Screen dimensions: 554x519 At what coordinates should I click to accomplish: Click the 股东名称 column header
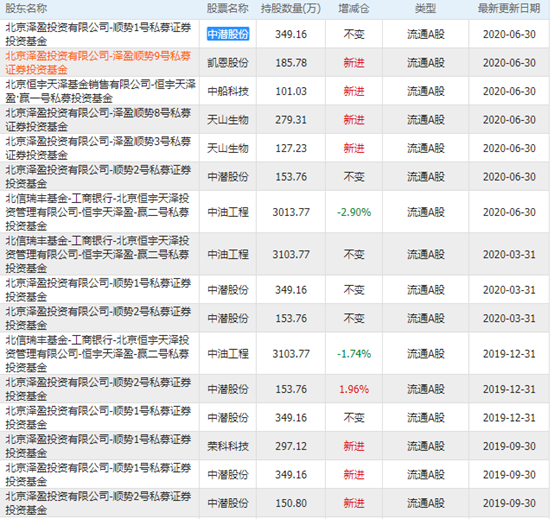coord(26,8)
